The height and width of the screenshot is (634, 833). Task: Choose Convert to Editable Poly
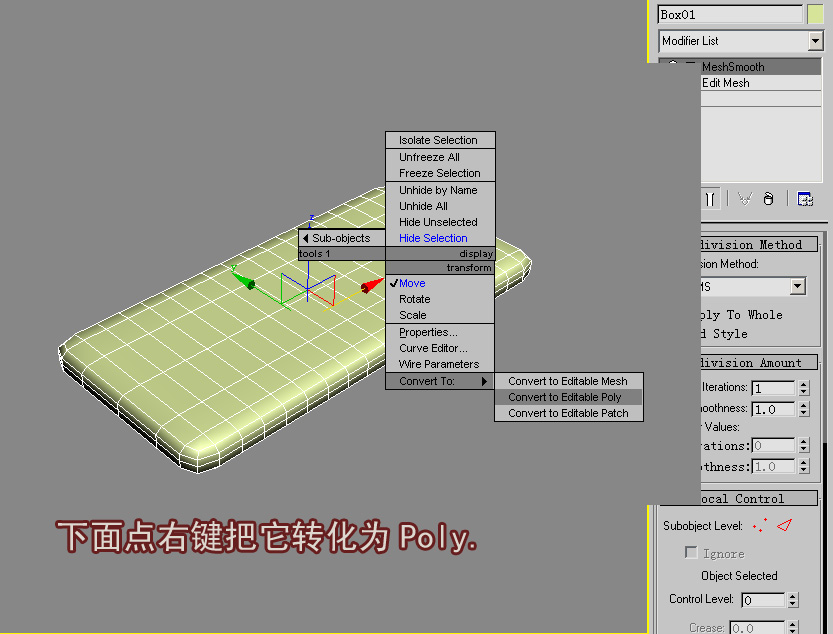568,397
